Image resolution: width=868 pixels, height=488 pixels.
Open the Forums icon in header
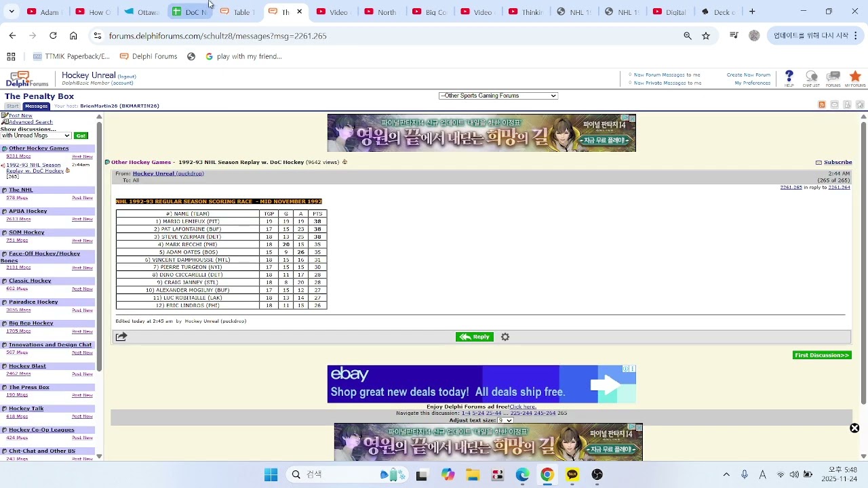(x=833, y=77)
